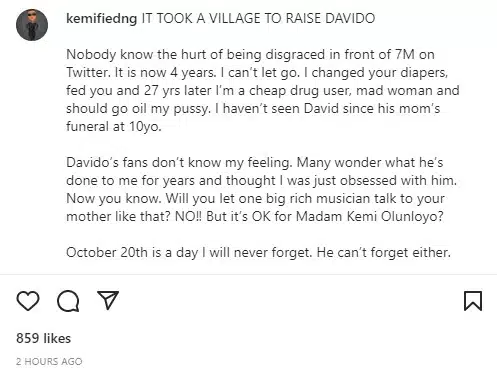The image size is (497, 371).
Task: Click the line "October 20th is a day"
Action: (258, 252)
